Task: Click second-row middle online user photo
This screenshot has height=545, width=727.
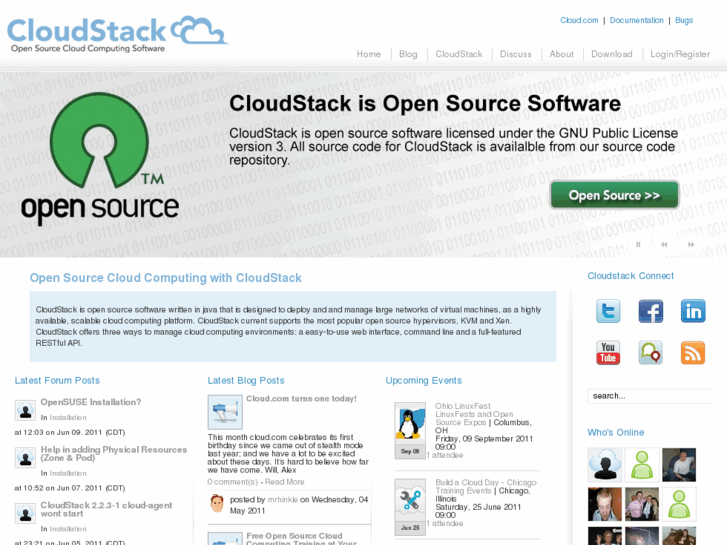Action: click(642, 504)
